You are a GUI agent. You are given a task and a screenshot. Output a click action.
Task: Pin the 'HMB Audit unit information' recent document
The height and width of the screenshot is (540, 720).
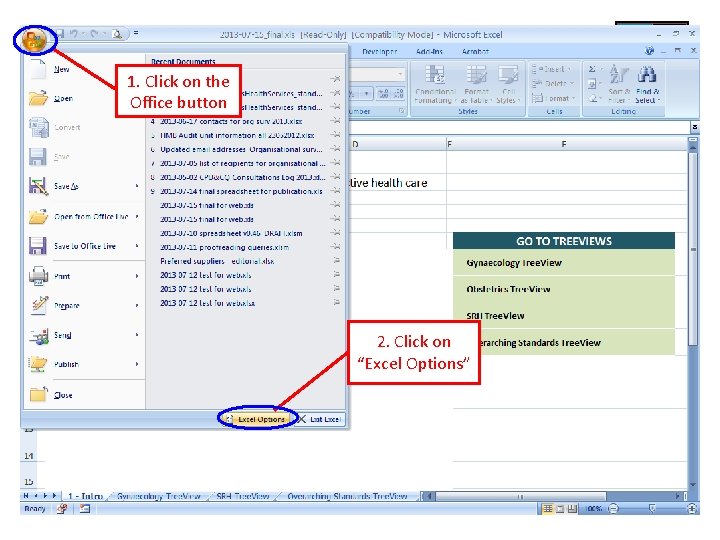pyautogui.click(x=336, y=135)
